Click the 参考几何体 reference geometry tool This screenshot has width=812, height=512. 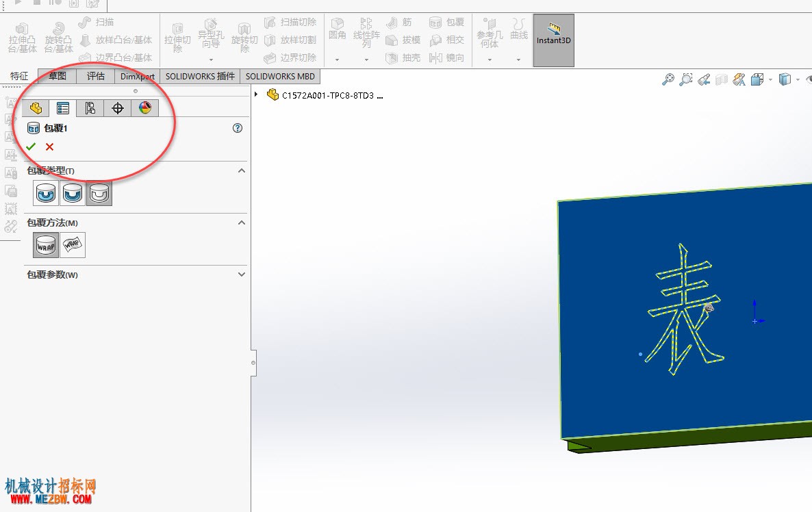point(490,33)
